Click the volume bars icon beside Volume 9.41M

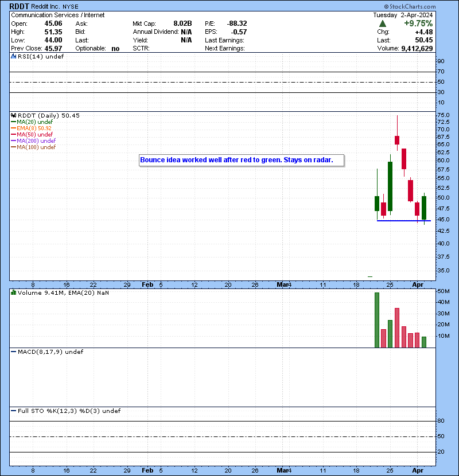point(13,292)
